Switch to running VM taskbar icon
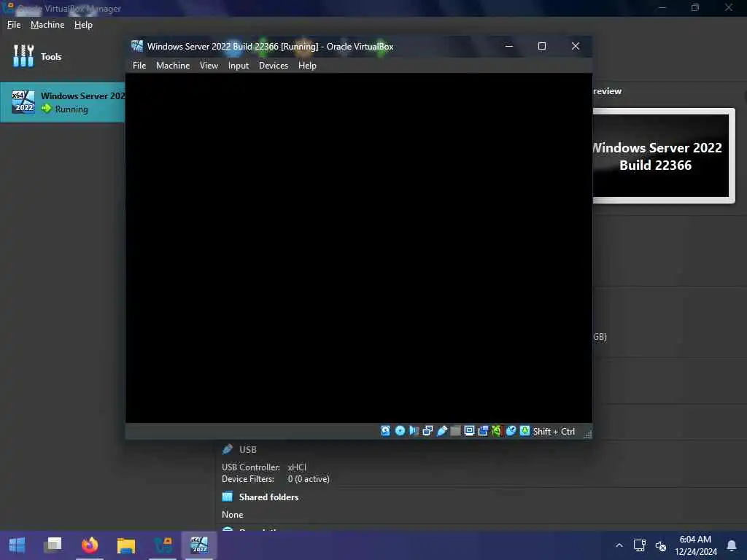This screenshot has height=560, width=747. pyautogui.click(x=199, y=545)
